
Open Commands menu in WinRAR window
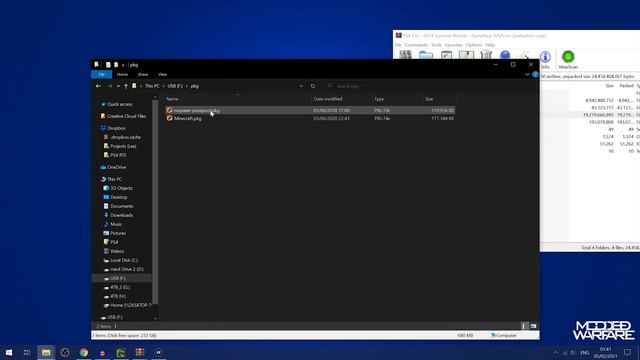pos(416,45)
